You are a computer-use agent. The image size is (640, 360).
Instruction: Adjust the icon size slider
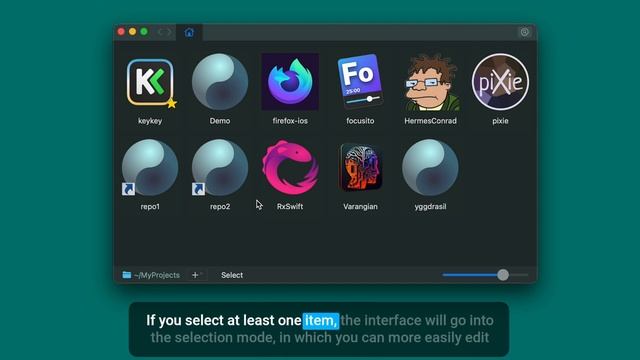[x=485, y=275]
